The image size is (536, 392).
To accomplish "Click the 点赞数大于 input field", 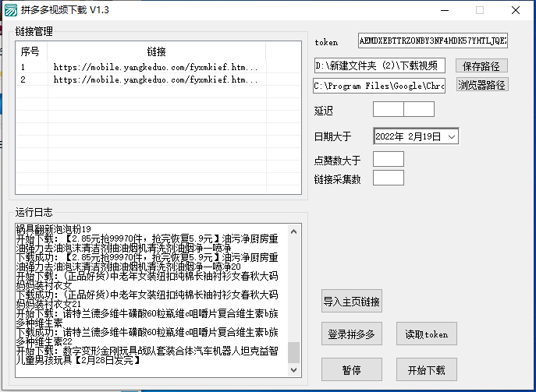I will coord(389,159).
